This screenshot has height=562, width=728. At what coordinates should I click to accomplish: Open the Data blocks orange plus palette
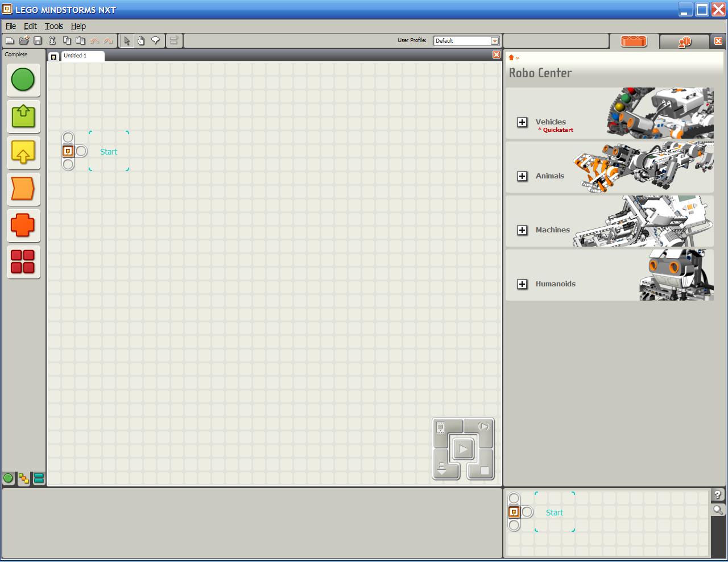coord(23,225)
